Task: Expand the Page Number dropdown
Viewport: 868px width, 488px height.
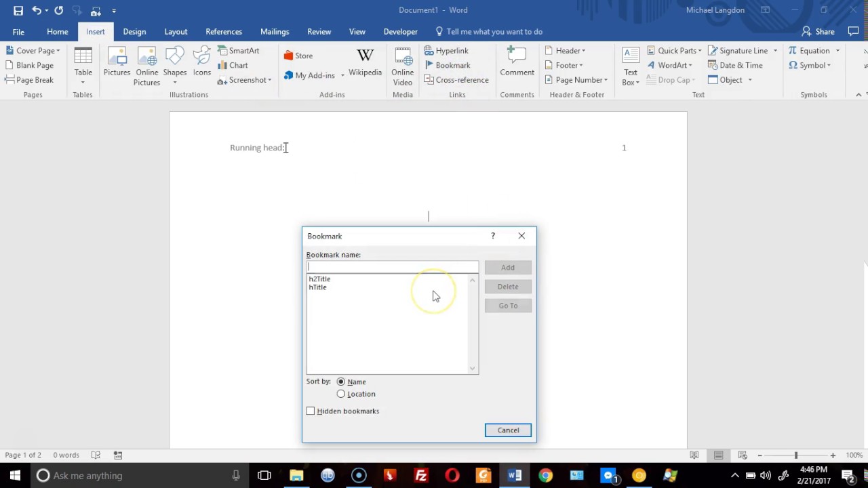Action: (606, 80)
